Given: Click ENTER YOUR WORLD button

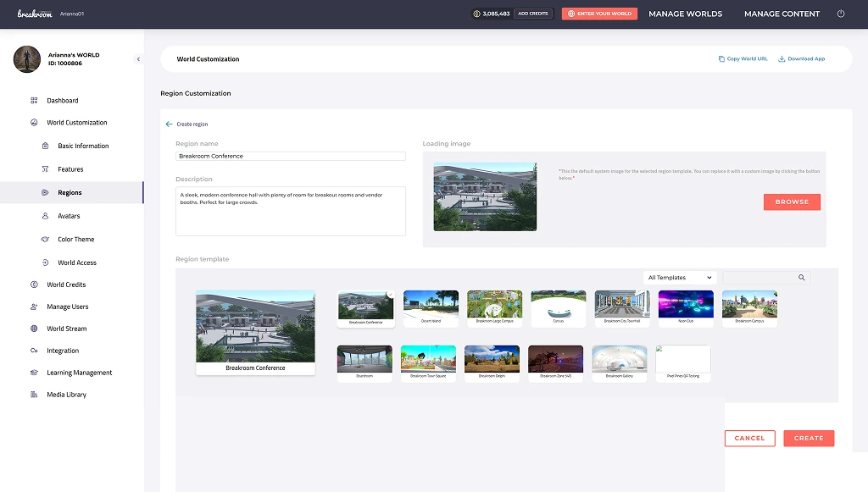Looking at the screenshot, I should (599, 14).
